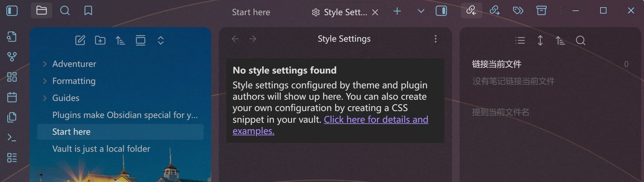The image size is (644, 182).
Task: Open the graph view from ribbon
Action: pos(12,57)
